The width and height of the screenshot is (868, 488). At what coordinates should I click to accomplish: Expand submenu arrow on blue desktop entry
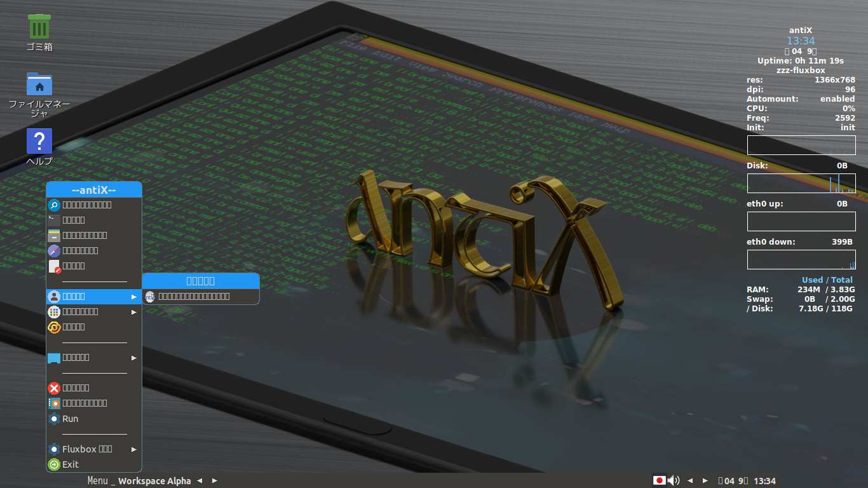134,358
